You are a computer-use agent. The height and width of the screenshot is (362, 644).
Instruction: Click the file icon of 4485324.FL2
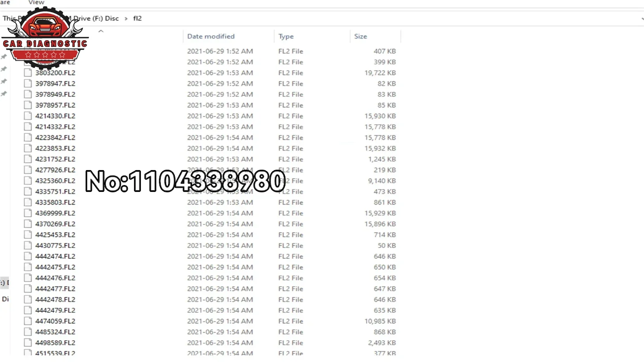coord(28,332)
